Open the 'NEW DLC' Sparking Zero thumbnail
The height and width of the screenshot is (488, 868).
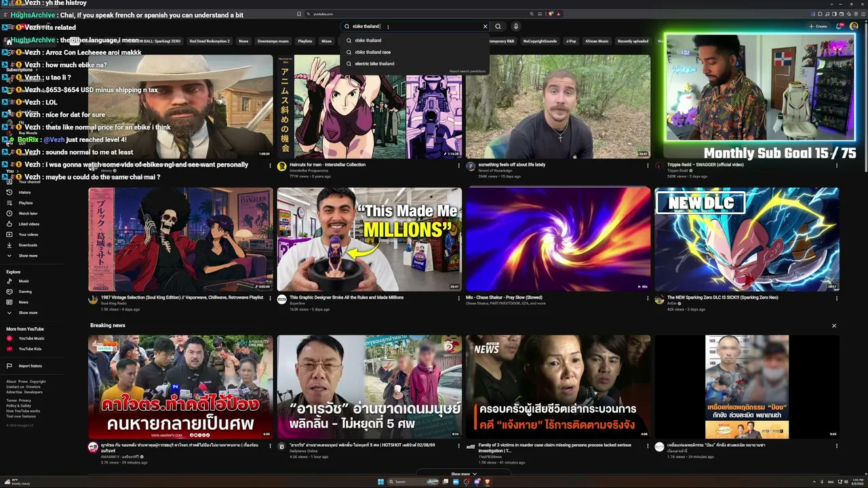[747, 240]
